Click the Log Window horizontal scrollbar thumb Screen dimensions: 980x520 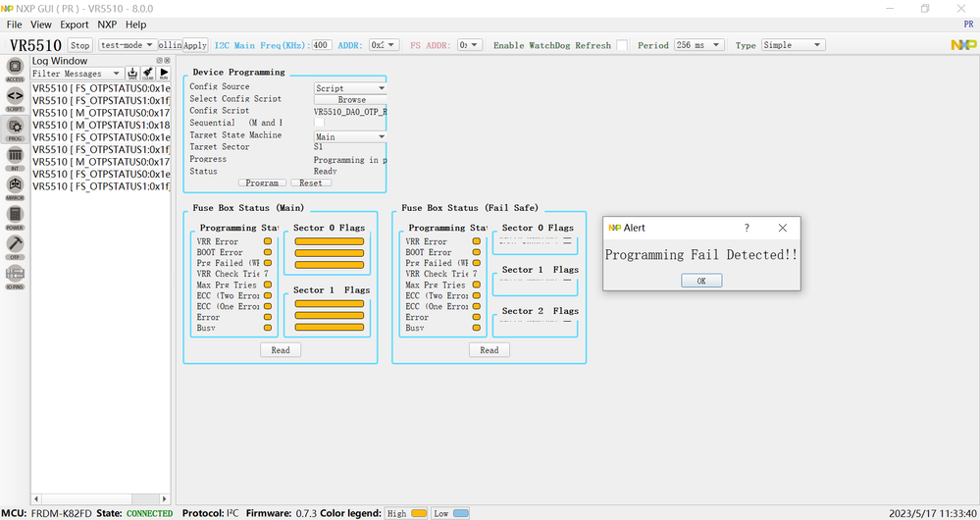(x=144, y=499)
